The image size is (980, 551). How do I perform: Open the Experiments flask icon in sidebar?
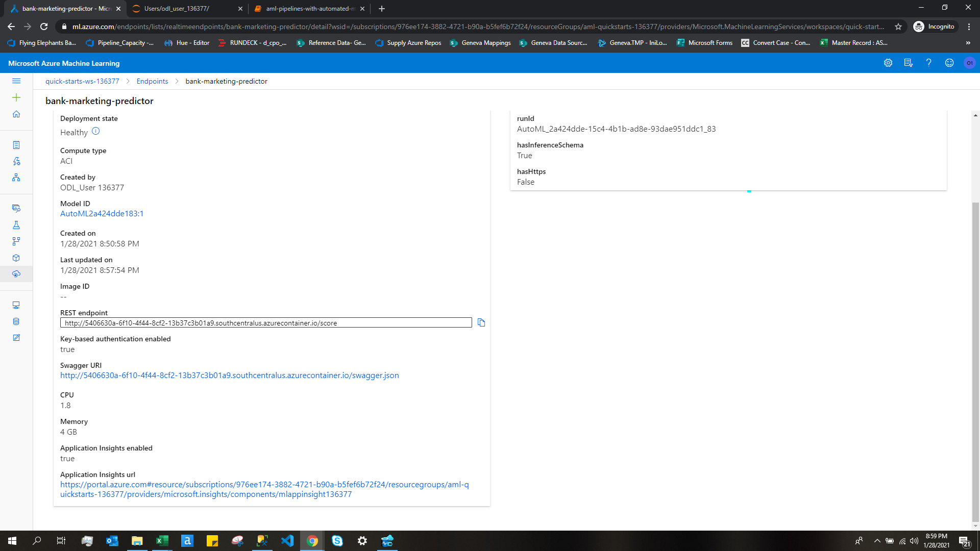[x=16, y=225]
